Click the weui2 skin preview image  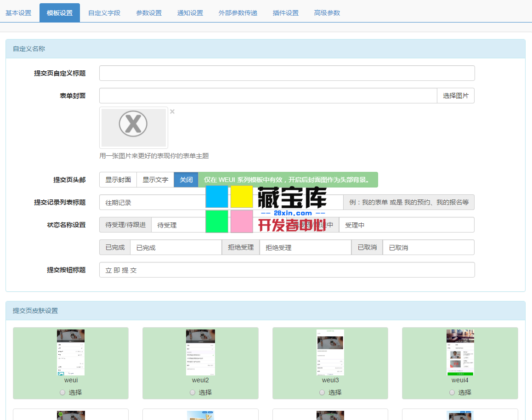[200, 352]
